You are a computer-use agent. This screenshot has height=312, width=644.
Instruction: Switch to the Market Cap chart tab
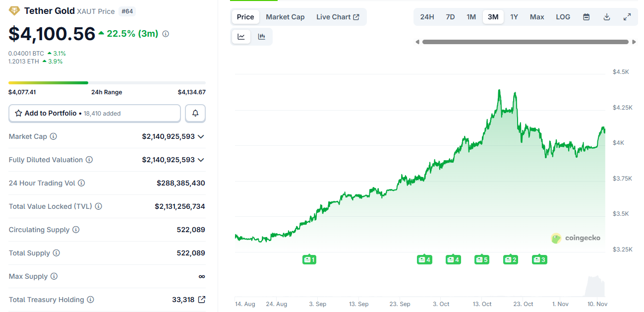click(x=285, y=16)
